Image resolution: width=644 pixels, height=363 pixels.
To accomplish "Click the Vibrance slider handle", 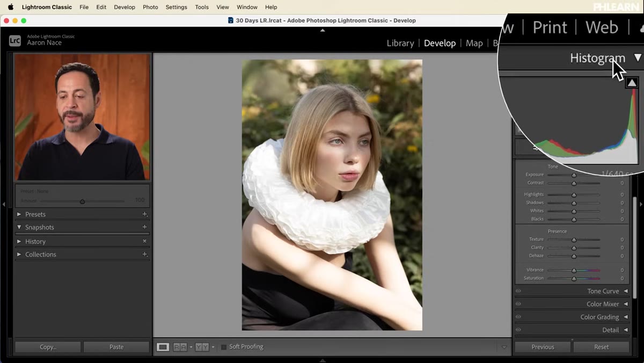I will pyautogui.click(x=574, y=270).
